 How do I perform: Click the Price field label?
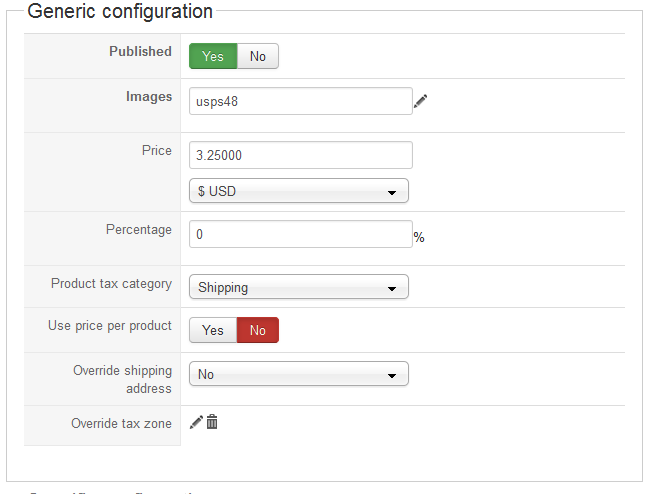[156, 151]
